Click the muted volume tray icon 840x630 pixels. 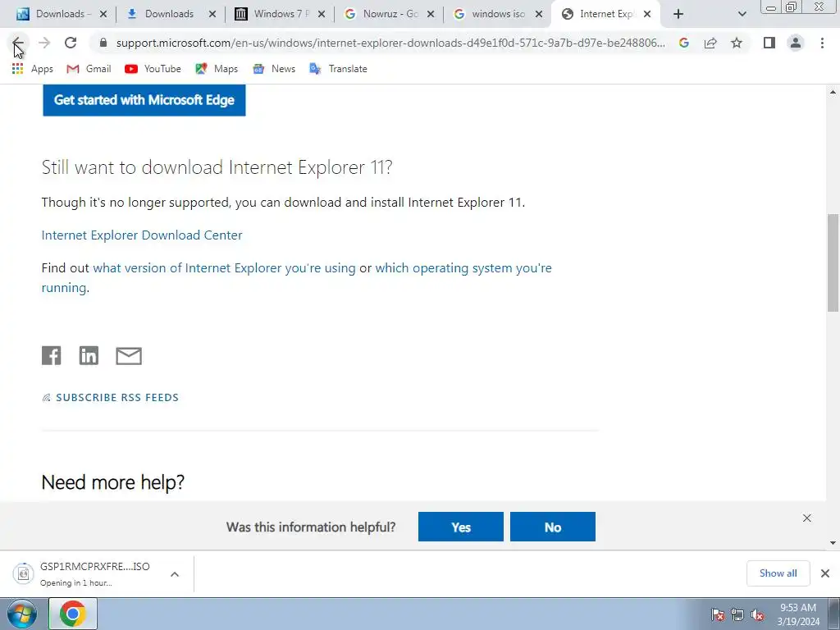click(757, 615)
